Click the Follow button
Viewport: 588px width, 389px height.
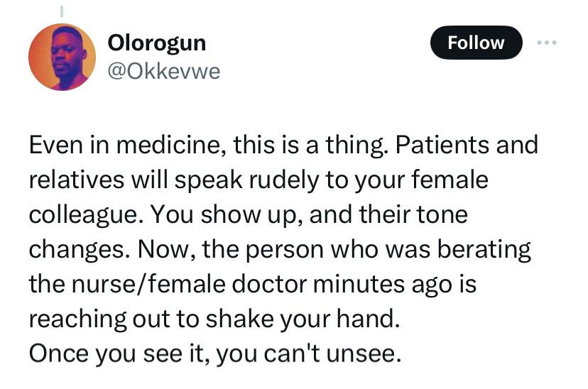tap(476, 43)
